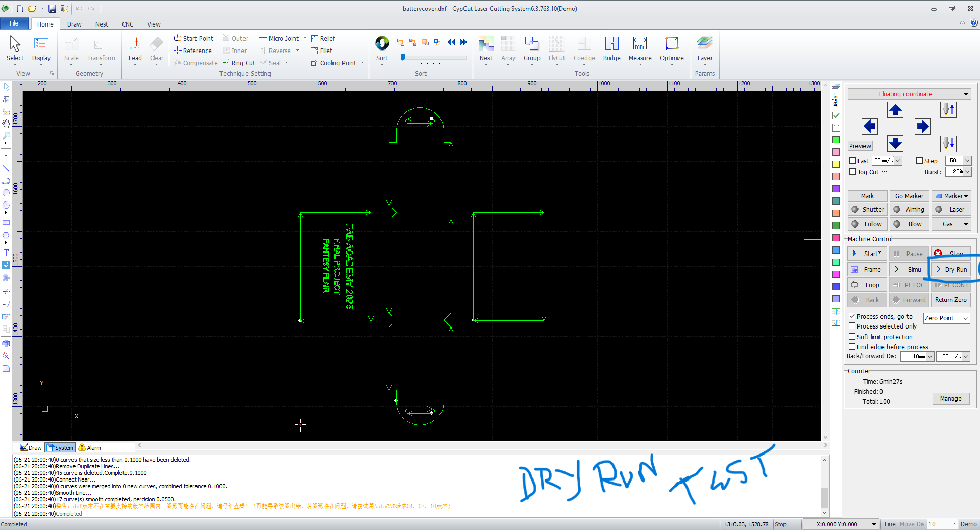Jog the head left with left arrow
The height and width of the screenshot is (530, 980).
[x=870, y=126]
